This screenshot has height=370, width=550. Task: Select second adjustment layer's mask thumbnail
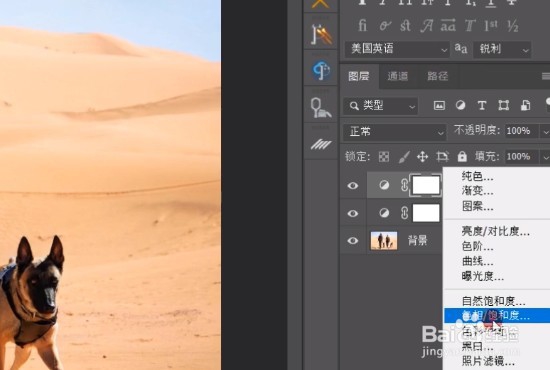(425, 213)
